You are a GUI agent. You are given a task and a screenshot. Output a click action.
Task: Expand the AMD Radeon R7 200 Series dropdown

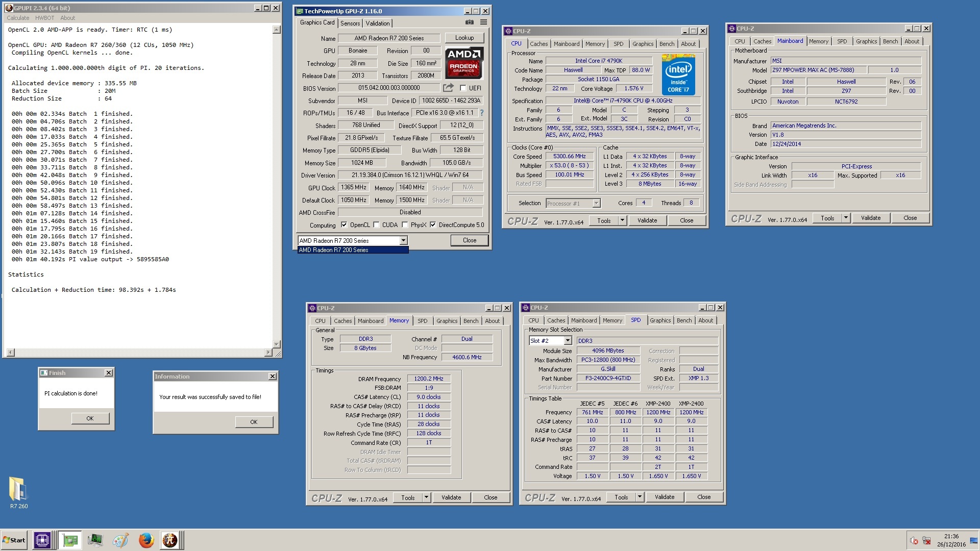point(403,240)
